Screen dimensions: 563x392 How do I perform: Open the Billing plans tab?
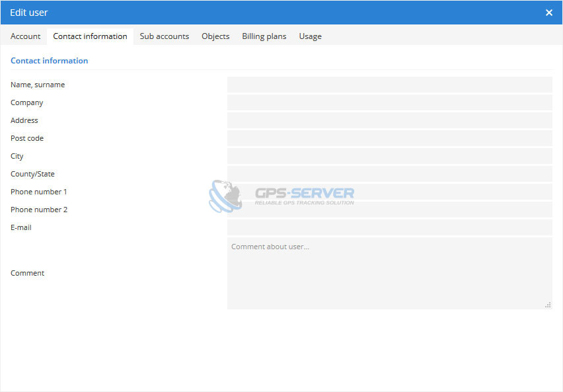coord(264,36)
